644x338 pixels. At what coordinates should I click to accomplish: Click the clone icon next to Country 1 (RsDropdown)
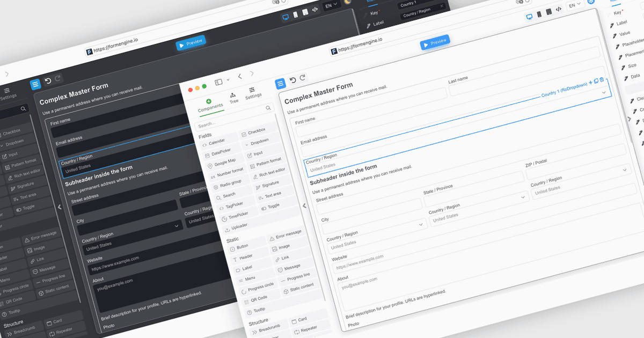596,81
